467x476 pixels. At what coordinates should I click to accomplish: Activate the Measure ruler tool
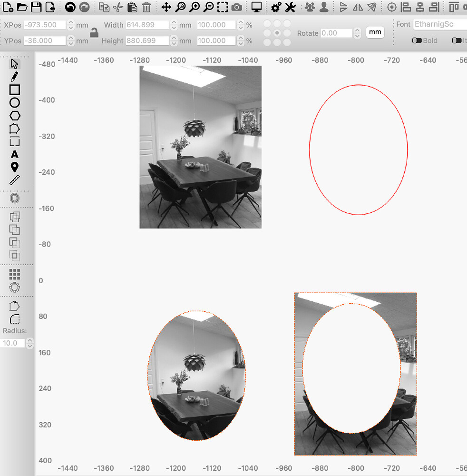pos(15,180)
